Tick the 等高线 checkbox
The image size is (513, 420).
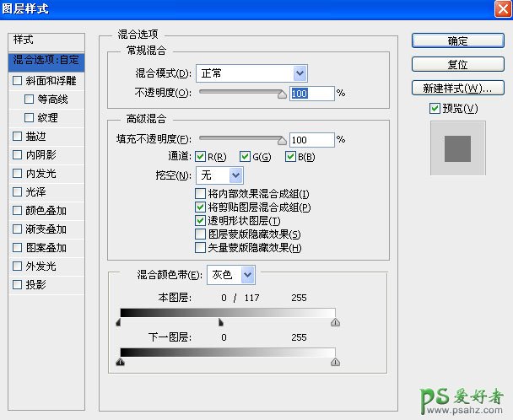click(30, 100)
